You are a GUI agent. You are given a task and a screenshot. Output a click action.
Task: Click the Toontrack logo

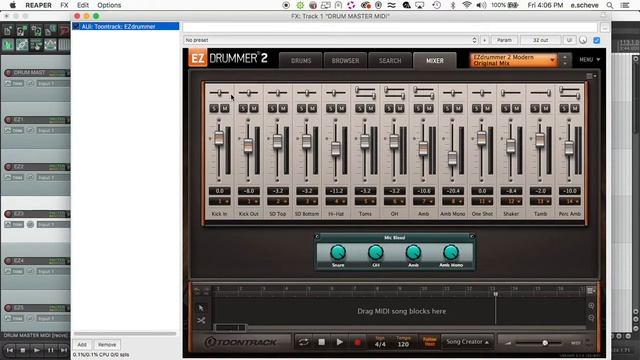[241, 342]
